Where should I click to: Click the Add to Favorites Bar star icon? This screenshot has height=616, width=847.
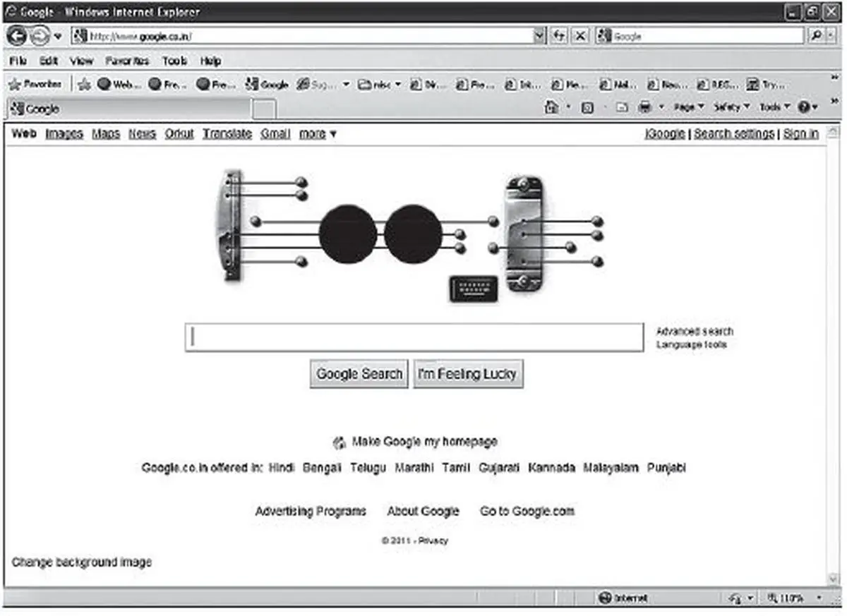pyautogui.click(x=85, y=85)
